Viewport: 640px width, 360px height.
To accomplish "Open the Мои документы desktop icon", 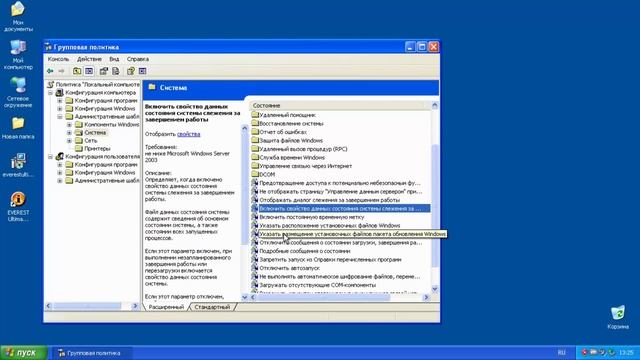I will click(x=18, y=16).
